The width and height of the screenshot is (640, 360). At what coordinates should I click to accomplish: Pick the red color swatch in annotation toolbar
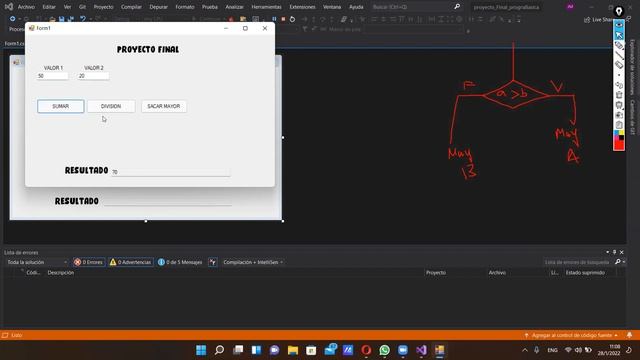(619, 144)
